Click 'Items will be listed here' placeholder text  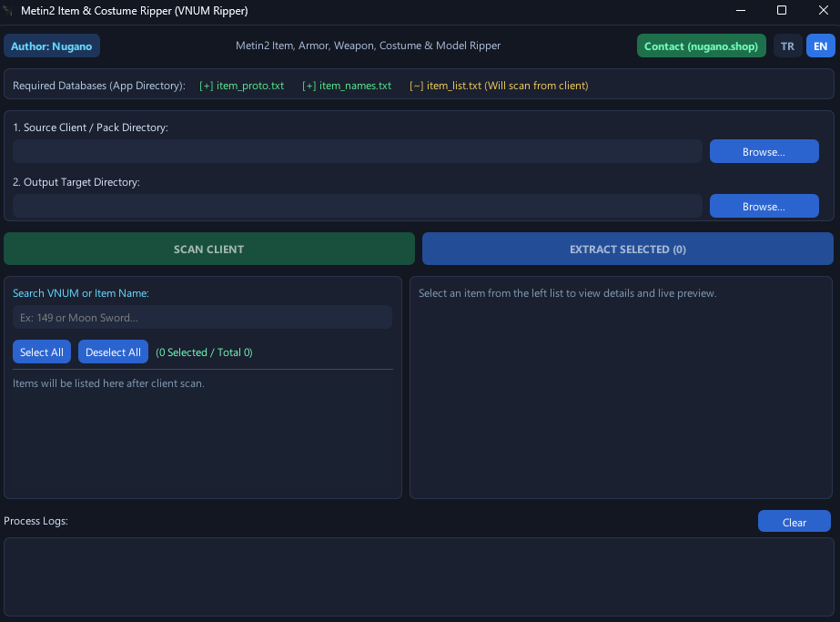pos(108,383)
